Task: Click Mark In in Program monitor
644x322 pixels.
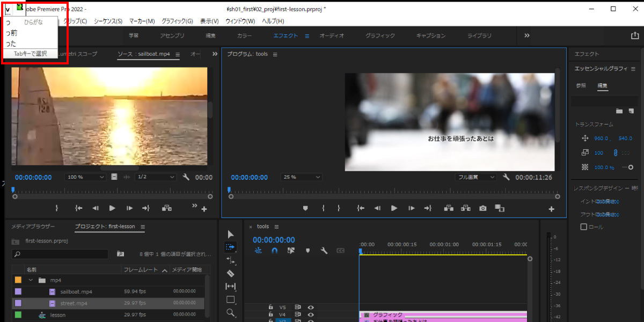Action: click(323, 208)
